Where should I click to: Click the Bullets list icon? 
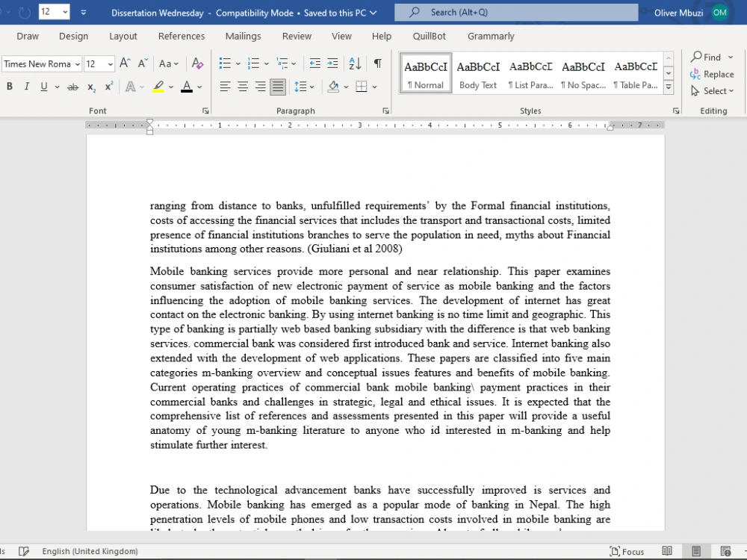pos(225,63)
